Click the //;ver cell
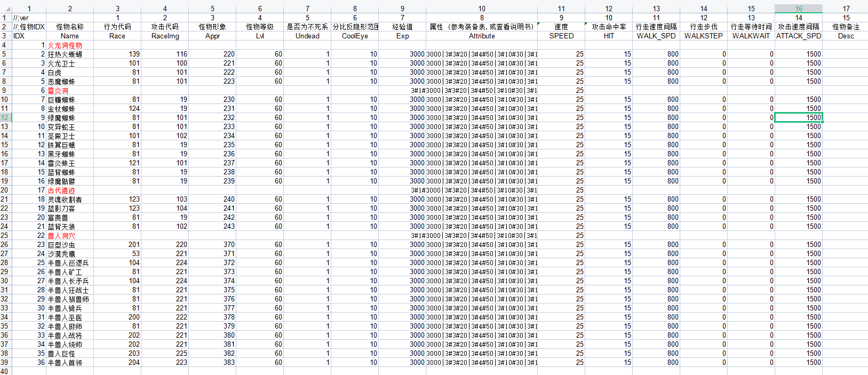The height and width of the screenshot is (375, 868). tap(29, 18)
